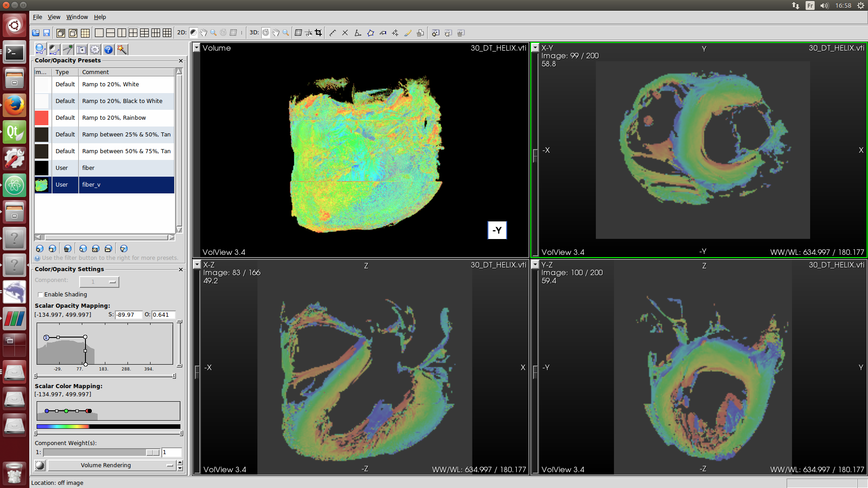Open the X-Z view dropdown arrow
The width and height of the screenshot is (868, 488).
[x=197, y=264]
